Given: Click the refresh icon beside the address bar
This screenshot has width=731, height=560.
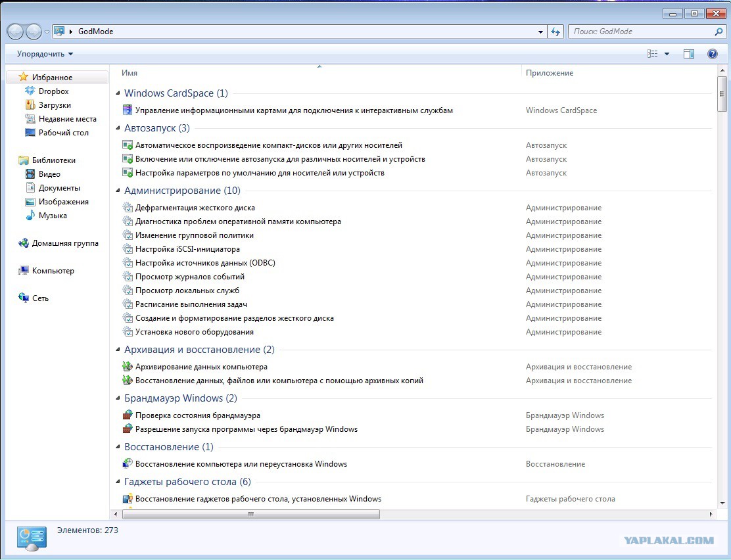Looking at the screenshot, I should (555, 32).
